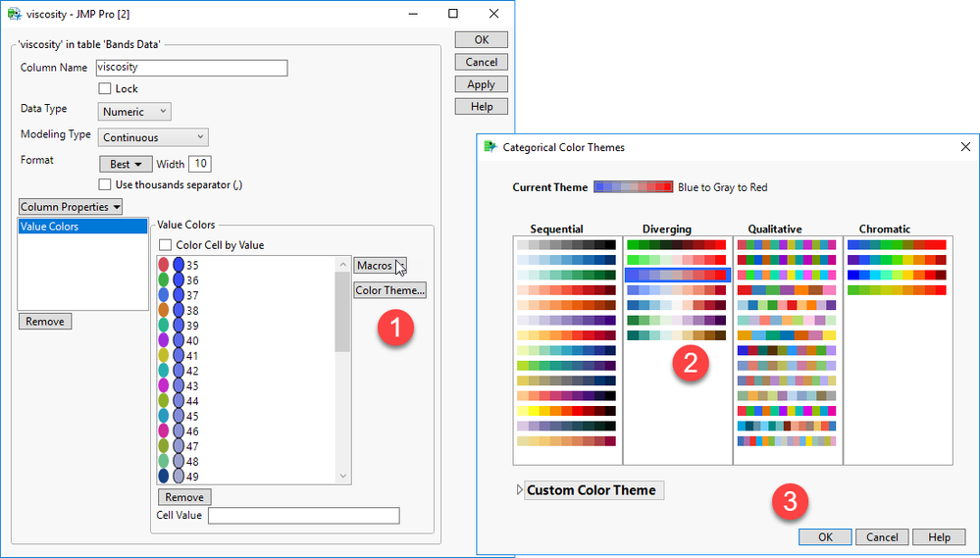
Task: Open Help in viscosity column dialog
Action: point(482,106)
